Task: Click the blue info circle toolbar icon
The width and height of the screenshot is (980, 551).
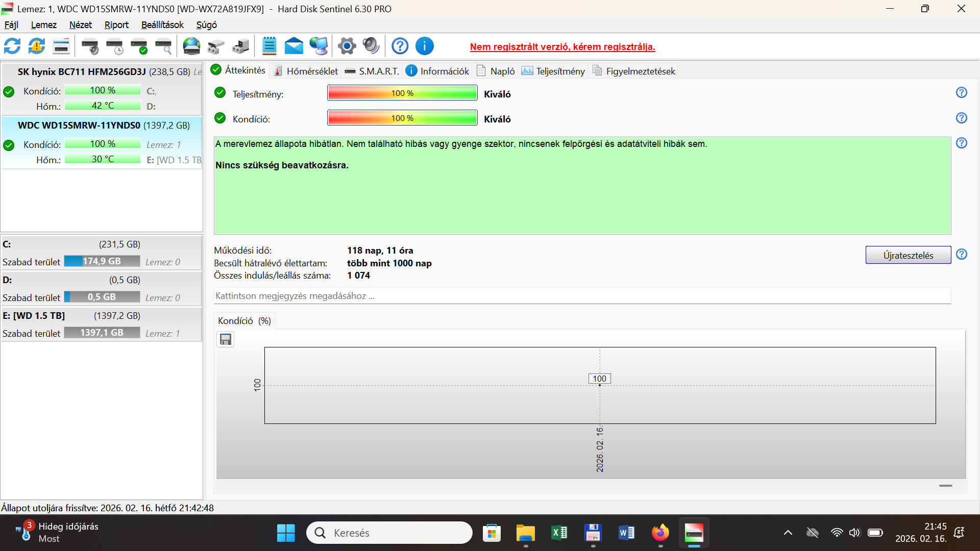Action: tap(424, 46)
